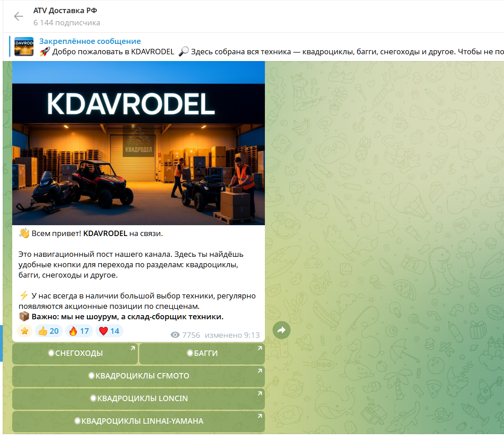Image resolution: width=504 pixels, height=435 pixels.
Task: Click the изменено 9:13 timestamp on post
Action: [232, 335]
